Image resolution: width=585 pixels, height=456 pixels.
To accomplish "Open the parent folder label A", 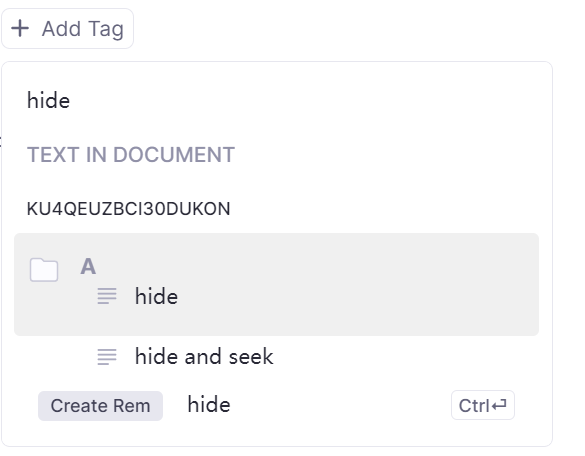I will tap(88, 266).
